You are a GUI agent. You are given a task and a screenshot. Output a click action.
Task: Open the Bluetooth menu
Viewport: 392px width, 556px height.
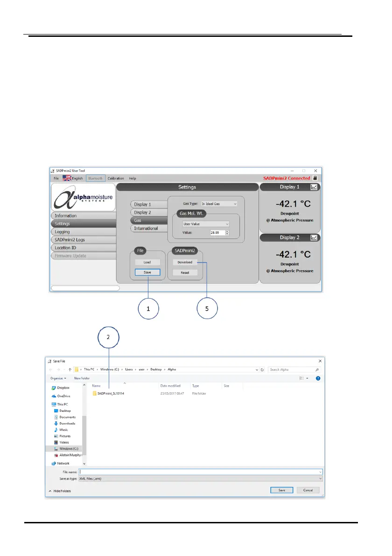pyautogui.click(x=95, y=178)
